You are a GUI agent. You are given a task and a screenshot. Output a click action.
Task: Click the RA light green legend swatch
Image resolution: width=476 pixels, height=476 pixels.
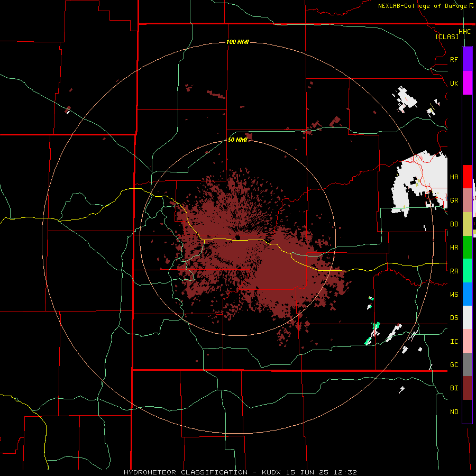(x=467, y=271)
